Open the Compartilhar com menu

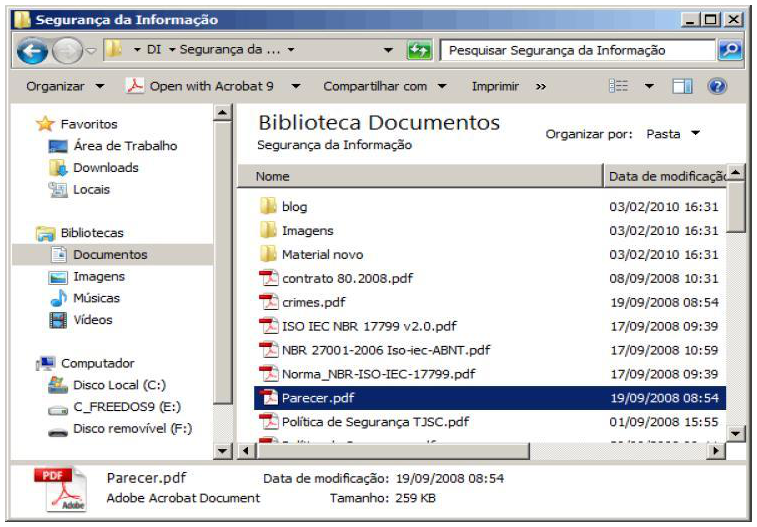click(x=384, y=86)
